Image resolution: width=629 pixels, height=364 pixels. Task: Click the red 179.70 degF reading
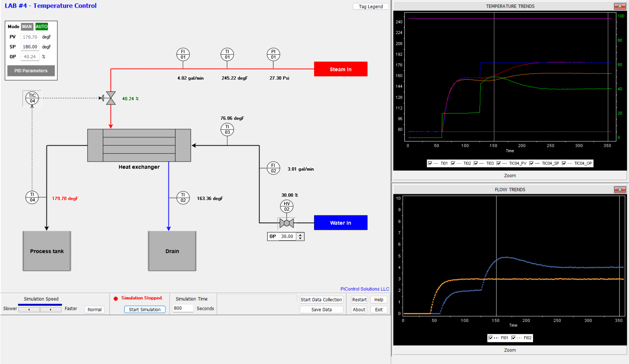point(65,199)
